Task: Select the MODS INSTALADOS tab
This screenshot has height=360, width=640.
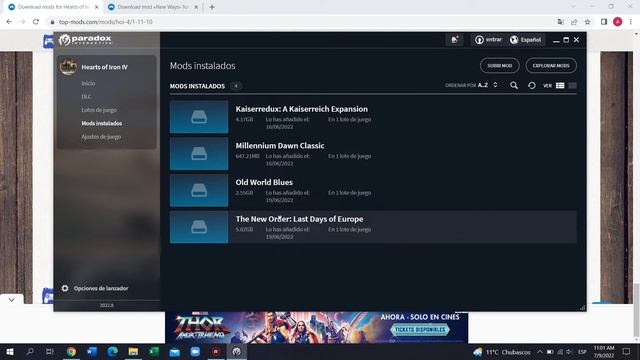Action: tap(197, 86)
